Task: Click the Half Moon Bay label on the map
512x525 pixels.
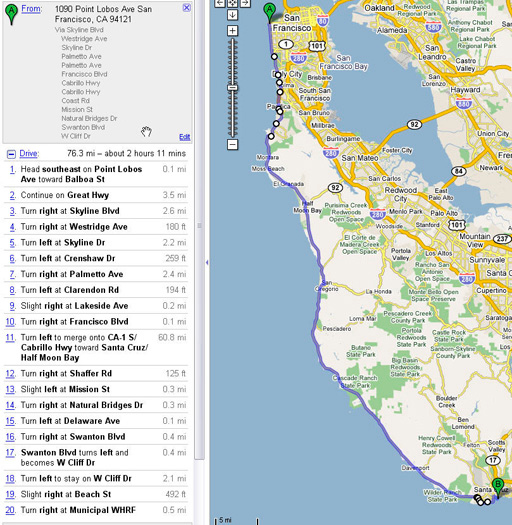Action: 307,207
